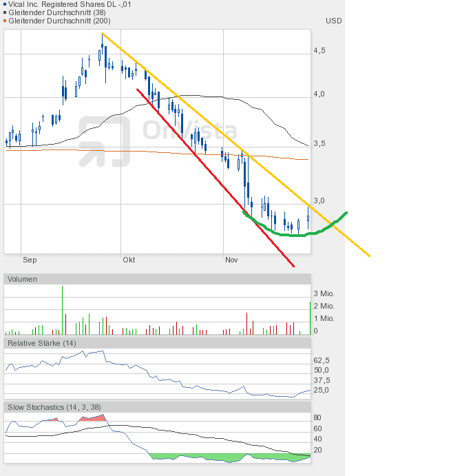
Task: Click the Sep month label
Action: (x=30, y=260)
